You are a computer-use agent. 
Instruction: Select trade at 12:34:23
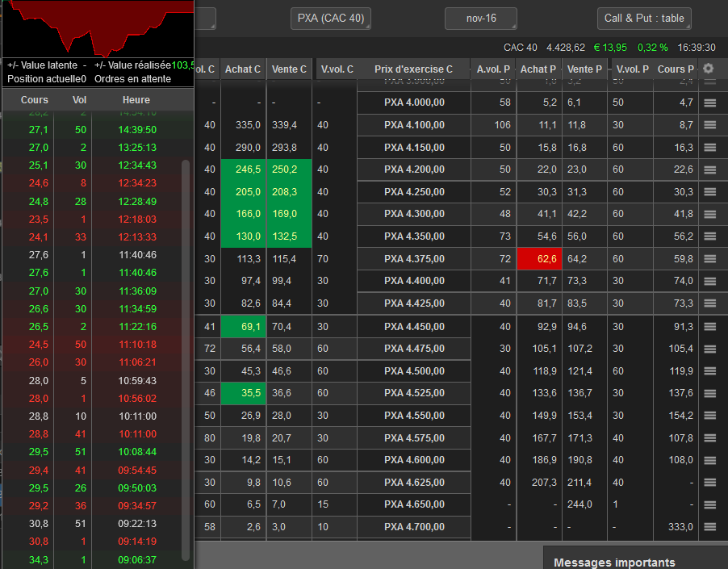pos(92,183)
